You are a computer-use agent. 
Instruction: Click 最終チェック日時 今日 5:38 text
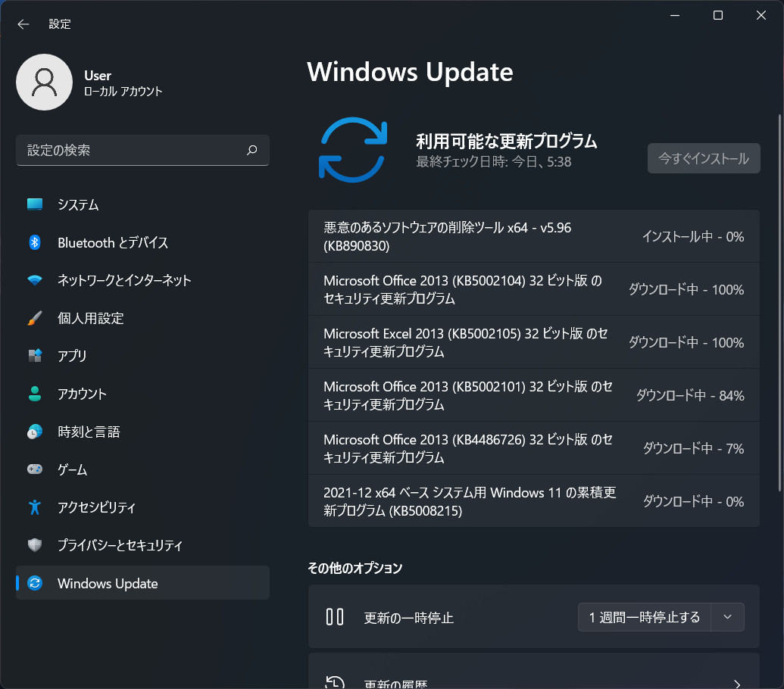(493, 162)
